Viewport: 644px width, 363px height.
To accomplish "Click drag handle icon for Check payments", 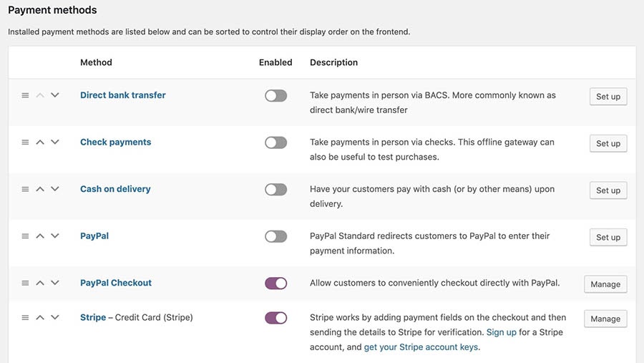I will pos(25,142).
